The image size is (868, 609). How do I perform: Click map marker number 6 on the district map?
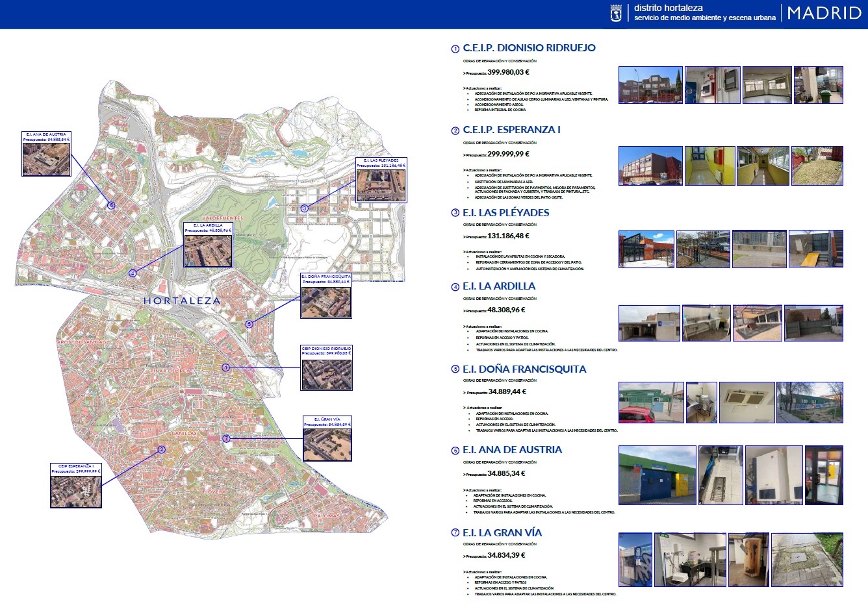tap(111, 205)
